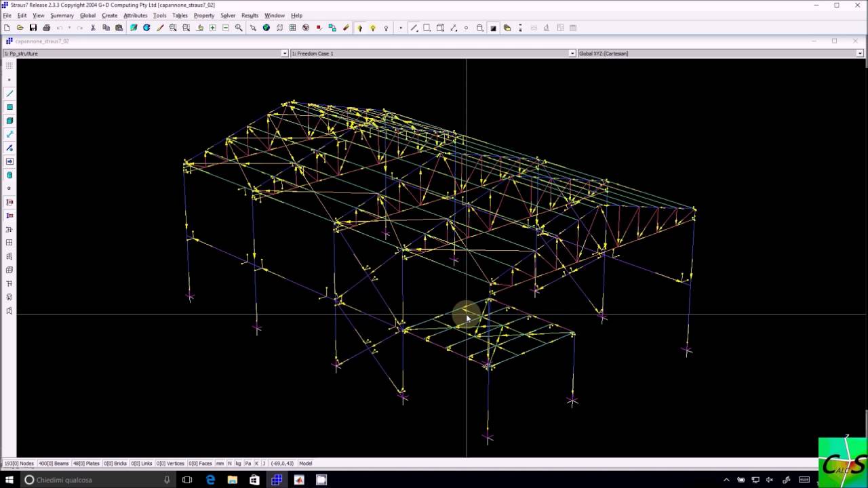Open the File menu
The height and width of the screenshot is (488, 868).
pos(7,15)
